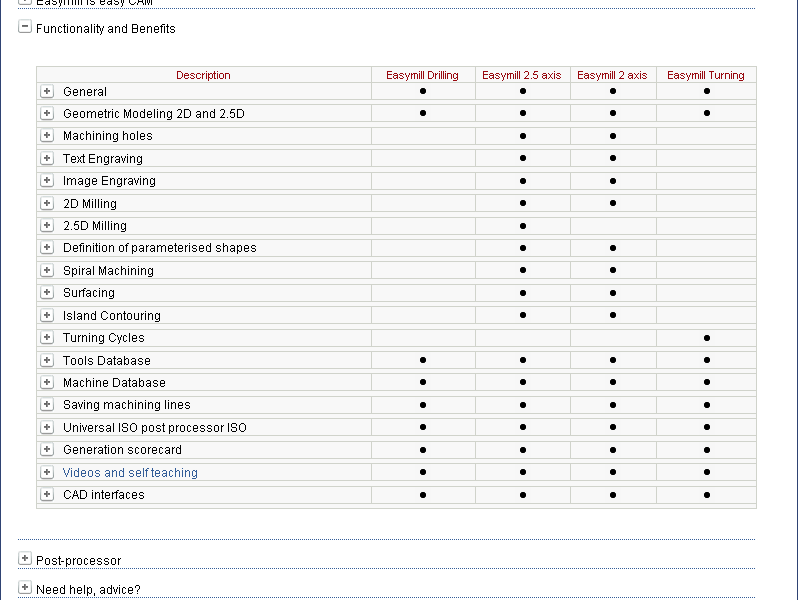Click the Tools Database row label
The image size is (800, 600).
click(107, 361)
